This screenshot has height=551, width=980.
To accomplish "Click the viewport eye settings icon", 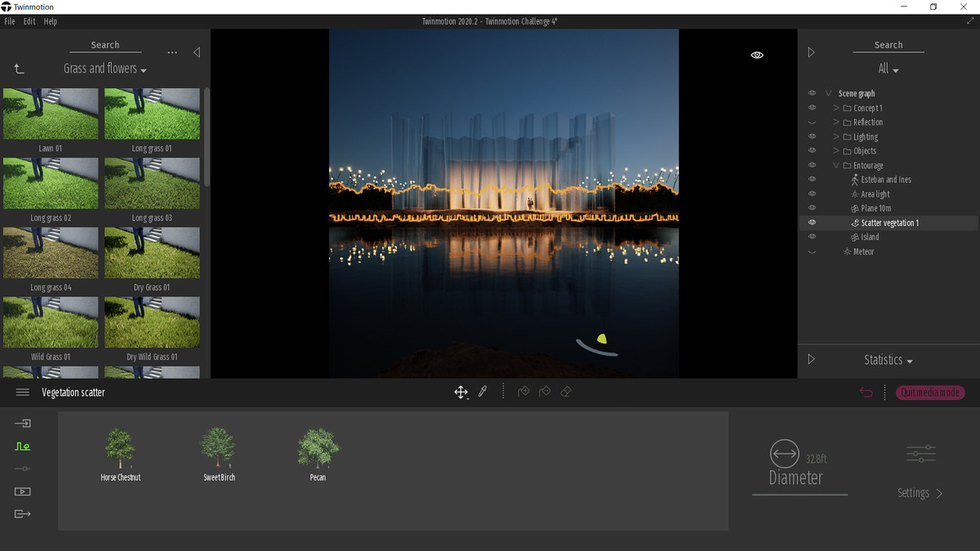I will click(x=757, y=55).
